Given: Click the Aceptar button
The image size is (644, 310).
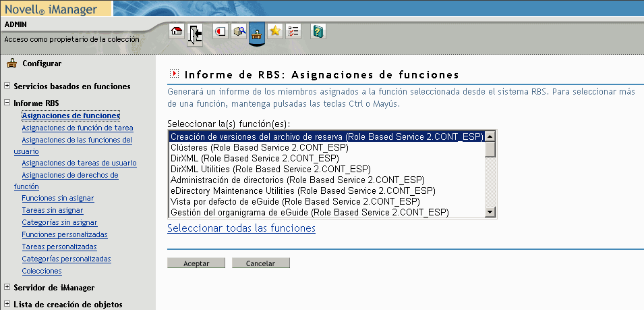Looking at the screenshot, I should click(x=196, y=263).
